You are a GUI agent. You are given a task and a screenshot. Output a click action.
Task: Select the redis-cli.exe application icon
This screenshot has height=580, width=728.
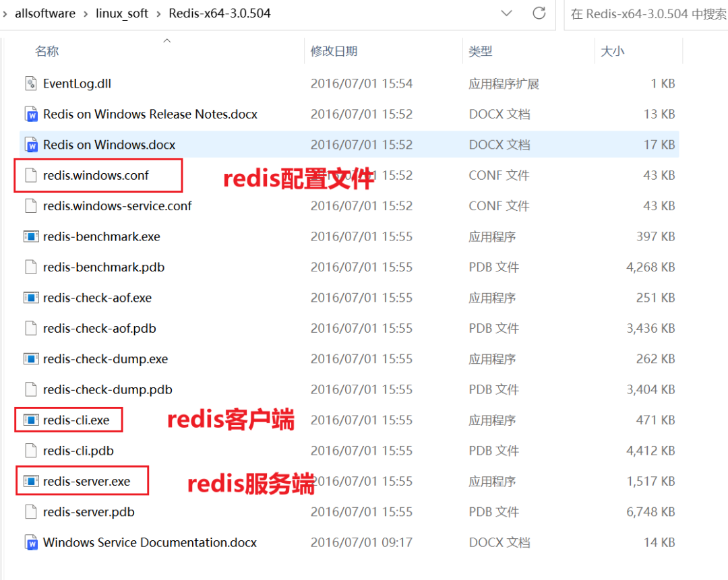click(30, 420)
